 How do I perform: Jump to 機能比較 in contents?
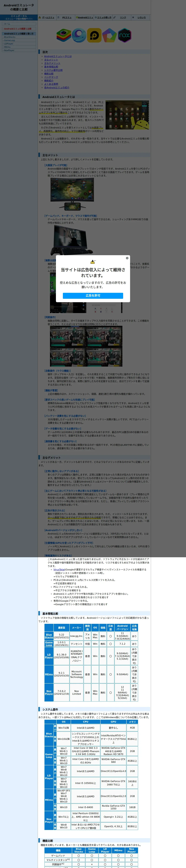(49, 74)
